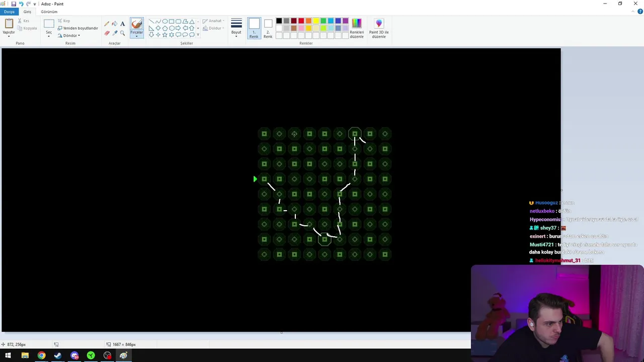This screenshot has width=644, height=362.
Task: Click Yeniden boyutlandır button
Action: [78, 28]
